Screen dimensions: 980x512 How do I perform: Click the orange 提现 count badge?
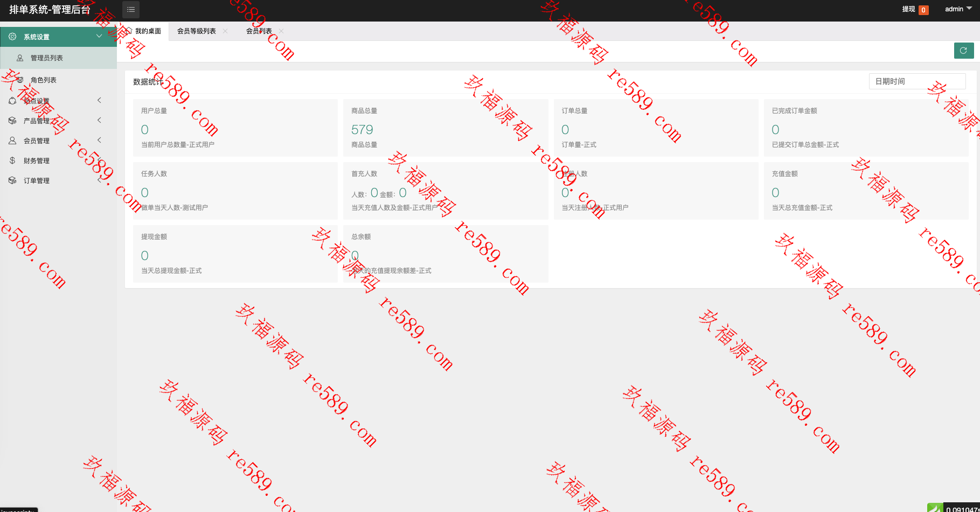click(923, 10)
